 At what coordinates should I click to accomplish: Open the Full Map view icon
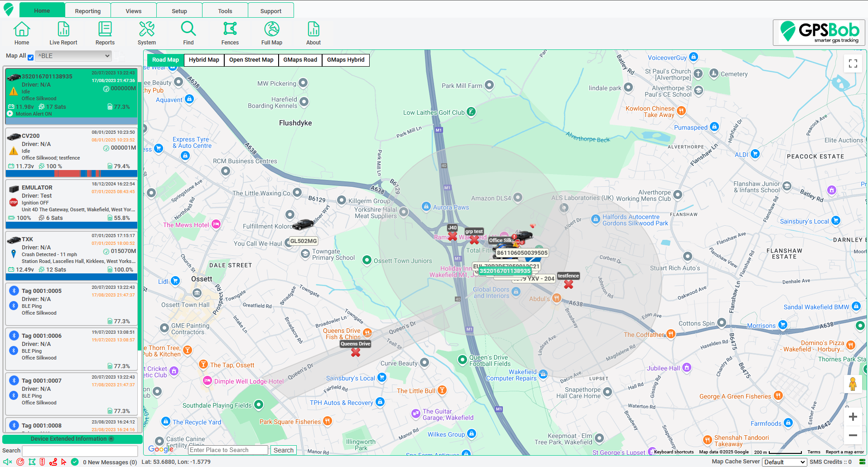pos(271,33)
